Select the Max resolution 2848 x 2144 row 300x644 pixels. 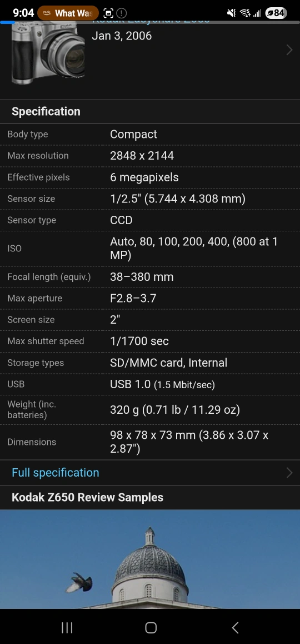150,156
